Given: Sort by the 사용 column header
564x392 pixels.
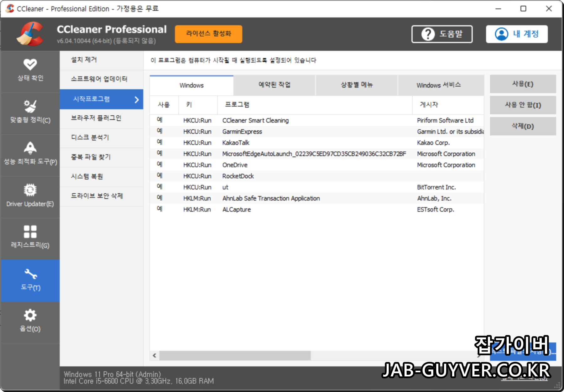Looking at the screenshot, I should 164,105.
